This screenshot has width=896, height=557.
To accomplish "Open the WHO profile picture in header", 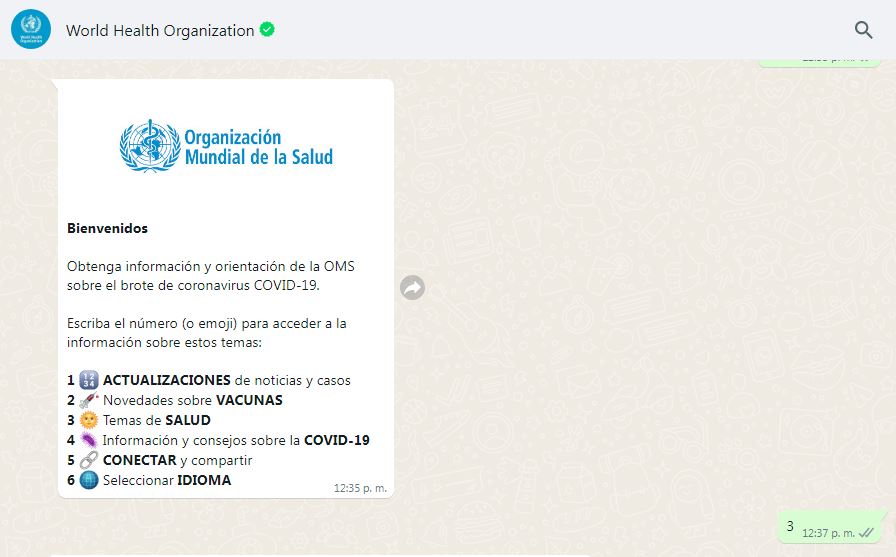I will click(x=31, y=29).
